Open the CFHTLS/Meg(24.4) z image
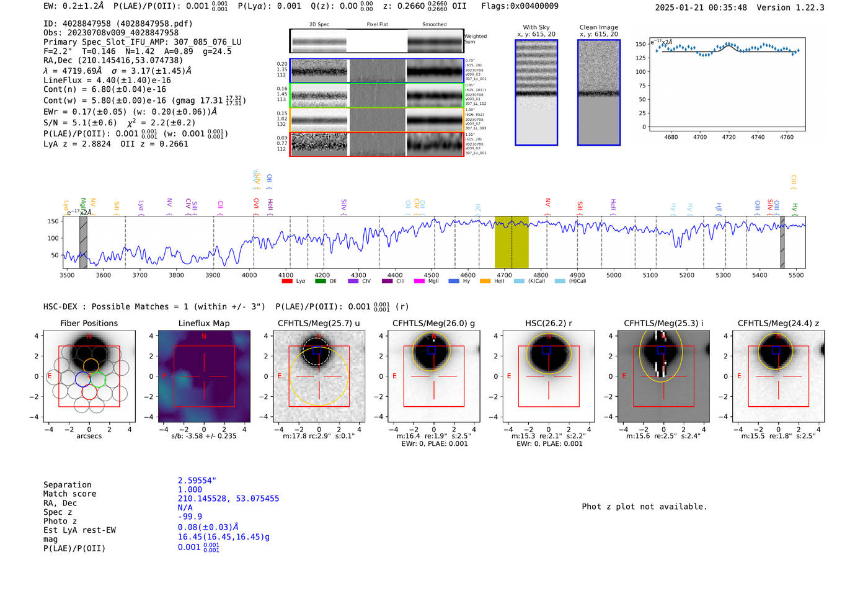This screenshot has width=868, height=591. coord(779,376)
